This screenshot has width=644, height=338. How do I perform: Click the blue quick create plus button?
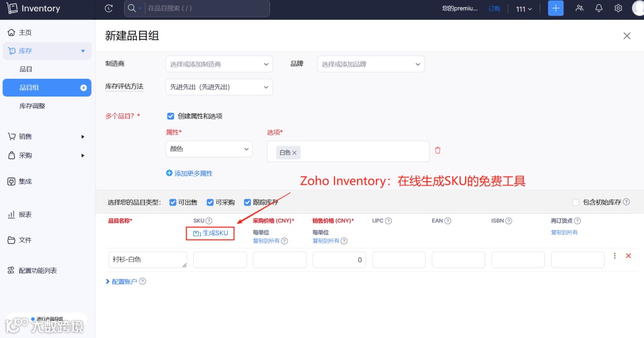556,8
